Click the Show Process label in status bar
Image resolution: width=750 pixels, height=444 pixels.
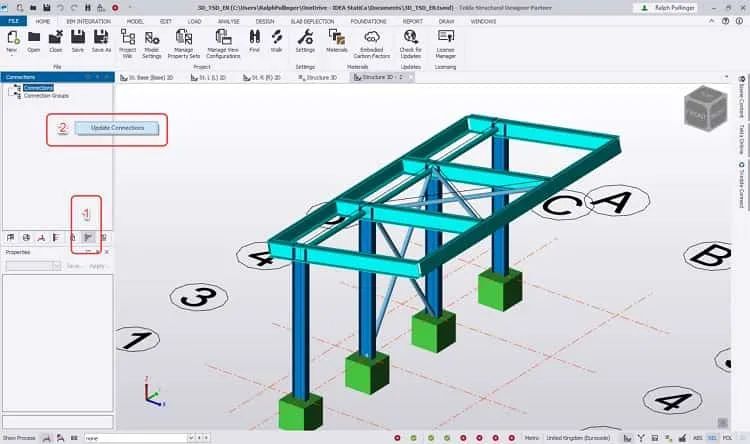(x=19, y=438)
